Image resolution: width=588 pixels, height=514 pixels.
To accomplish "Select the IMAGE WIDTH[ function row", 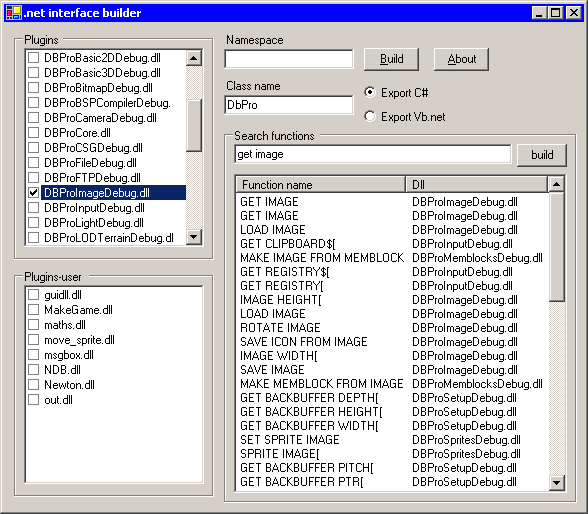I will (x=393, y=355).
